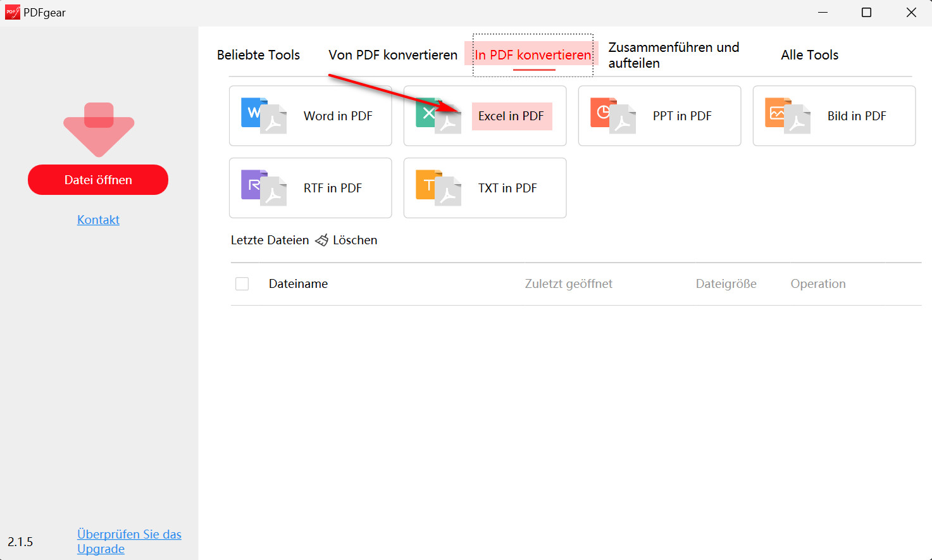
Task: Open Zusammenführen und aufteilen tab
Action: (674, 55)
